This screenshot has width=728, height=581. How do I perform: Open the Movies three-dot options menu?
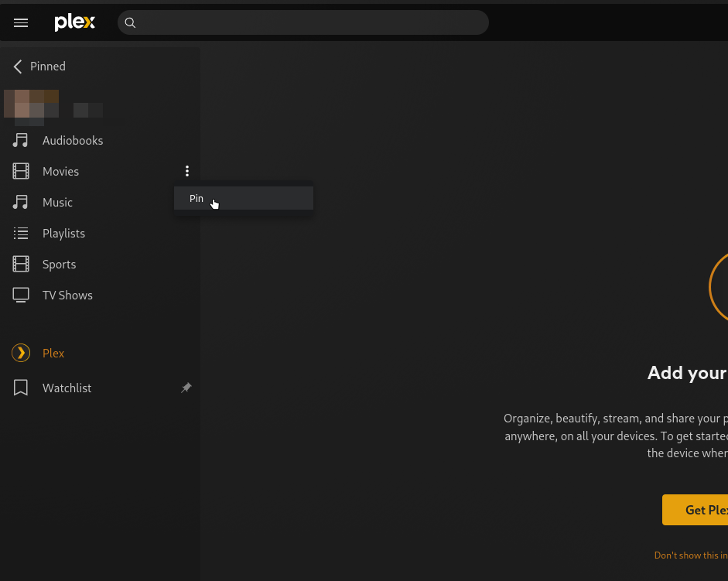point(186,171)
